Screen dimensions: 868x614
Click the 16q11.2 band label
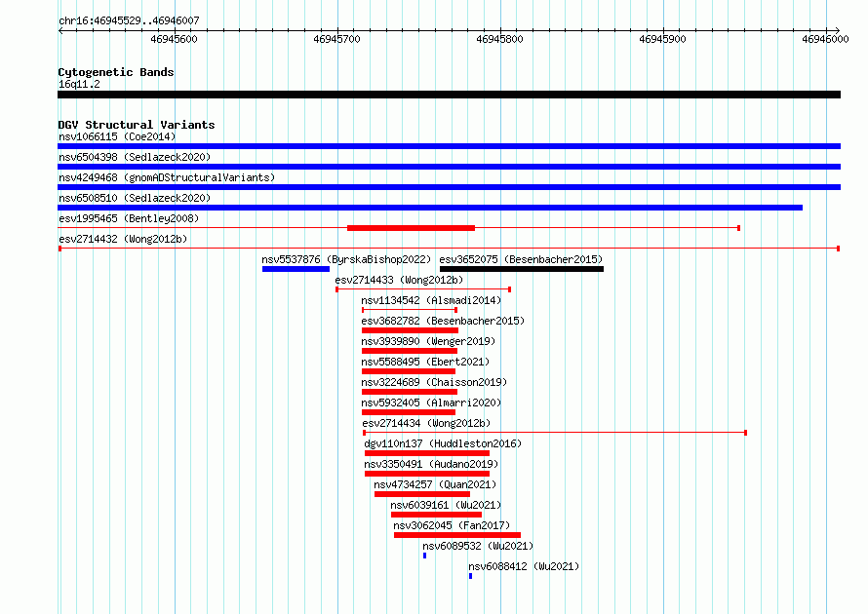tap(79, 84)
